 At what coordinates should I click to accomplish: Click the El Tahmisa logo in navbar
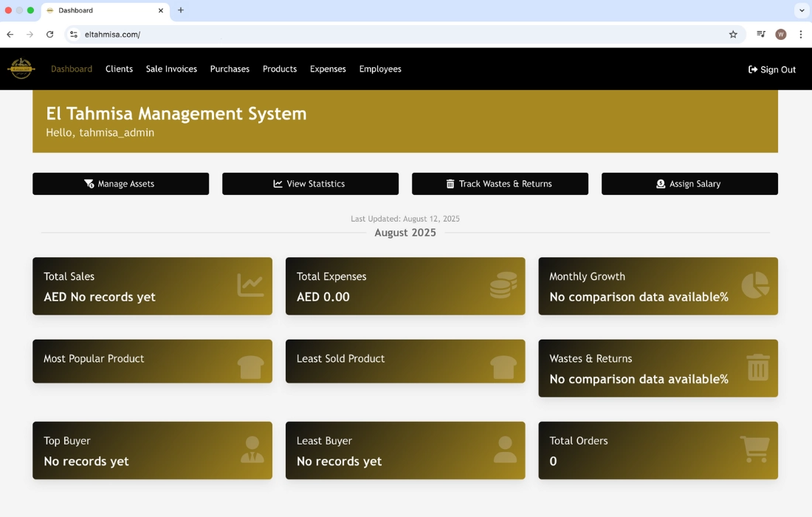21,69
